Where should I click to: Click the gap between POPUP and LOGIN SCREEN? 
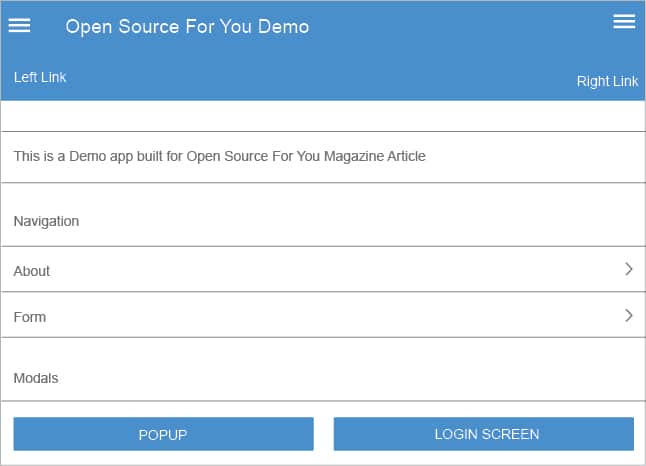coord(323,434)
